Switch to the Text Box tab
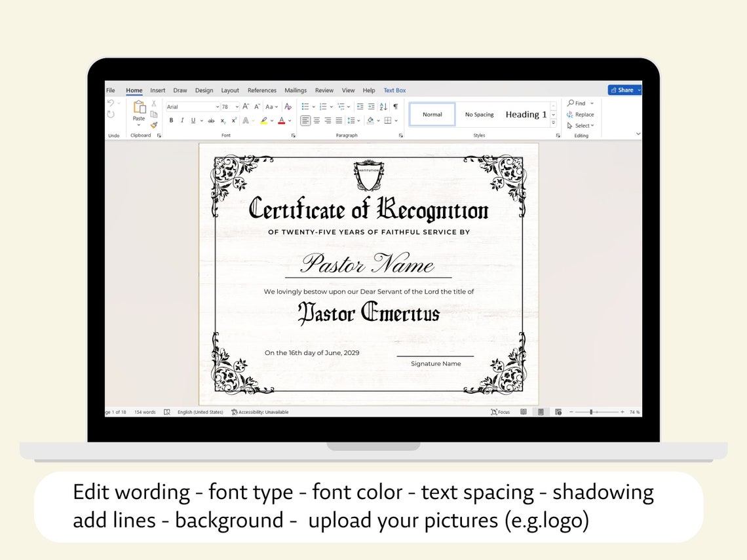This screenshot has width=747, height=560. pos(394,90)
